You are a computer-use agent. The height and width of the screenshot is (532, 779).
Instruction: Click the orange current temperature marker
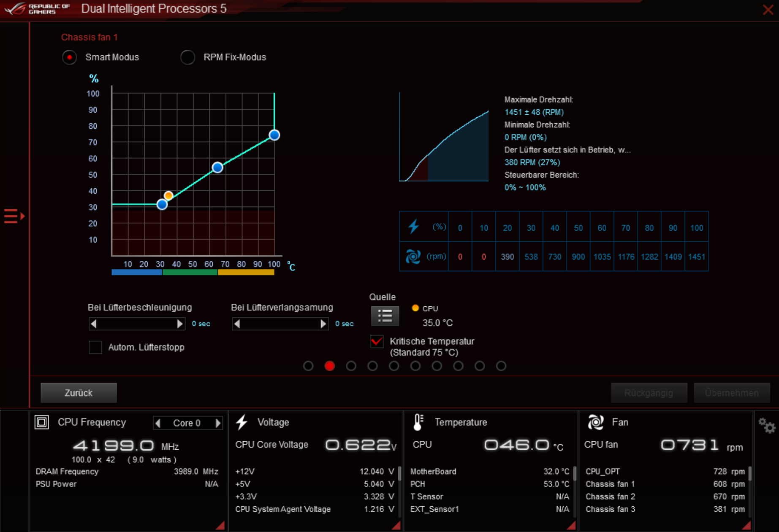(168, 195)
